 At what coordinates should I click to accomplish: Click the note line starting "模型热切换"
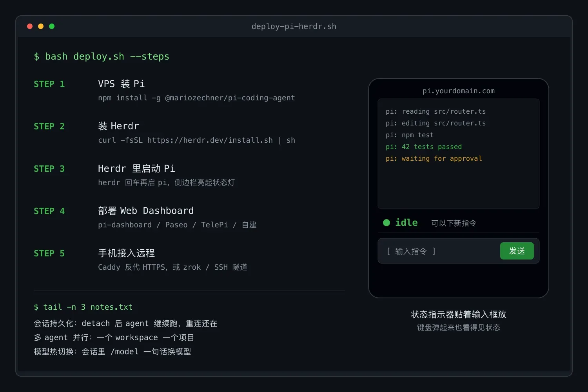113,352
